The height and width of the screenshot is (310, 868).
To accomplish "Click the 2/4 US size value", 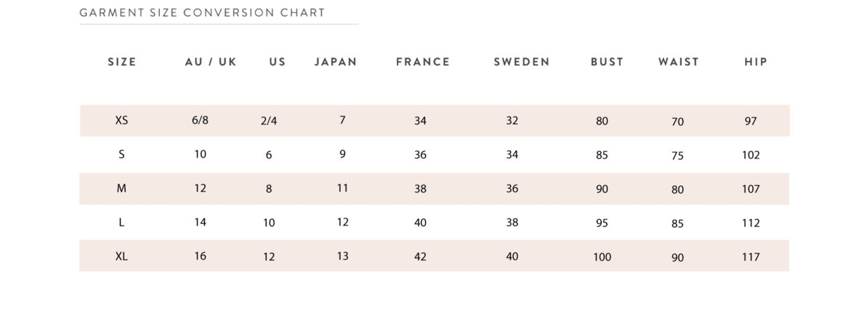I will click(269, 121).
